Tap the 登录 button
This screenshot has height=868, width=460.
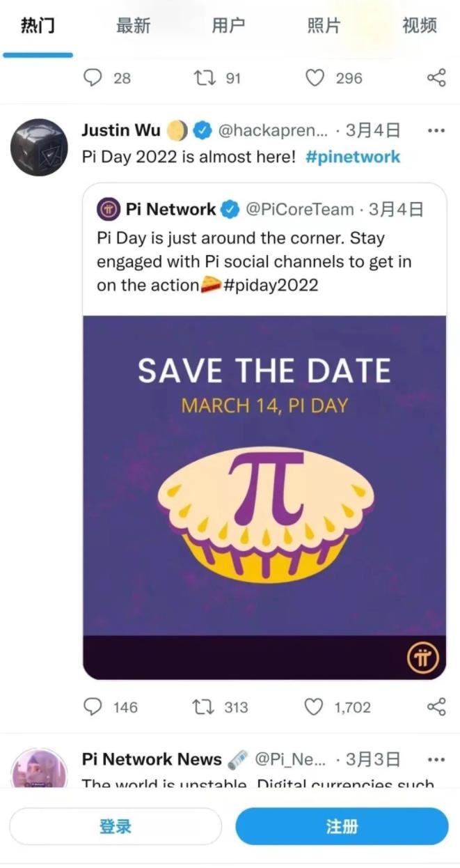(116, 827)
